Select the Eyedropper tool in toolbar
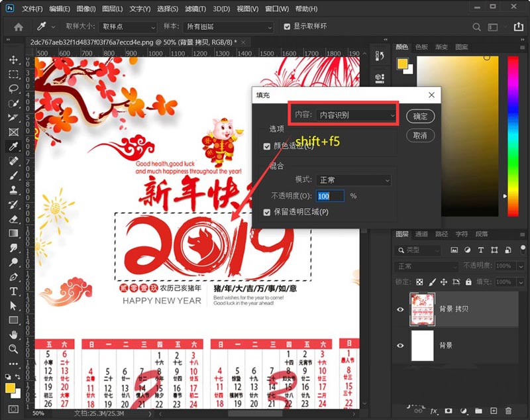 pos(13,146)
